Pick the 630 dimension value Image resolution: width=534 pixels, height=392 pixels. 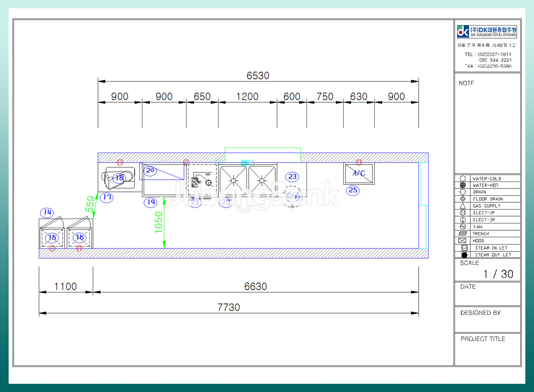click(x=359, y=97)
